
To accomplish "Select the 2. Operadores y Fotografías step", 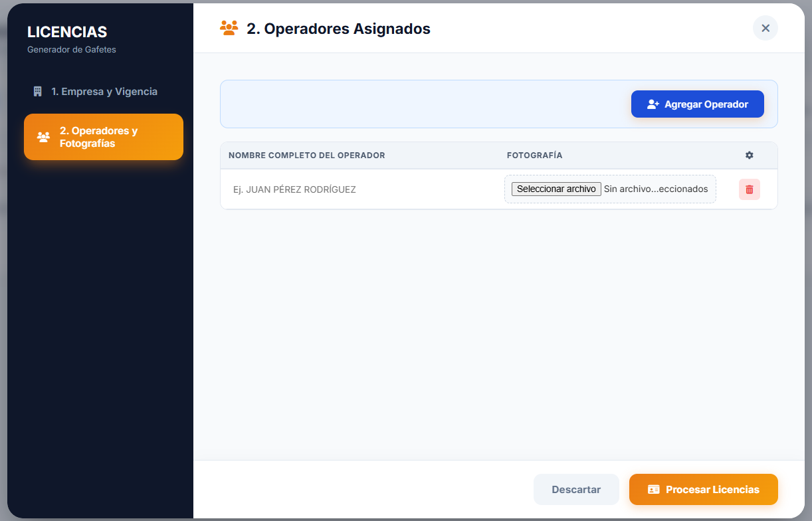I will click(104, 137).
